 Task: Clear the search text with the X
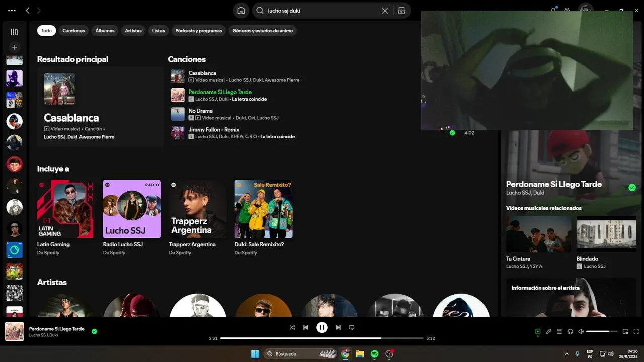coord(385,10)
